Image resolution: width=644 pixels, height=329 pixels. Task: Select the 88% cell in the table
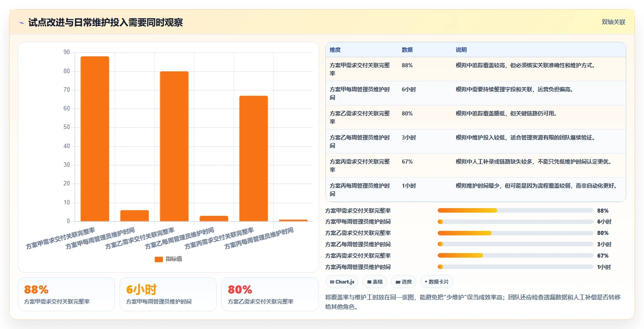407,65
